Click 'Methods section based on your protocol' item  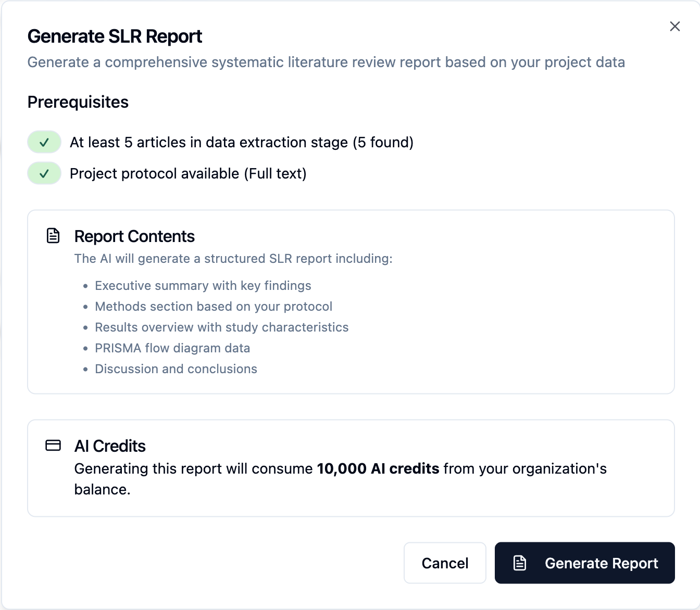(x=214, y=307)
